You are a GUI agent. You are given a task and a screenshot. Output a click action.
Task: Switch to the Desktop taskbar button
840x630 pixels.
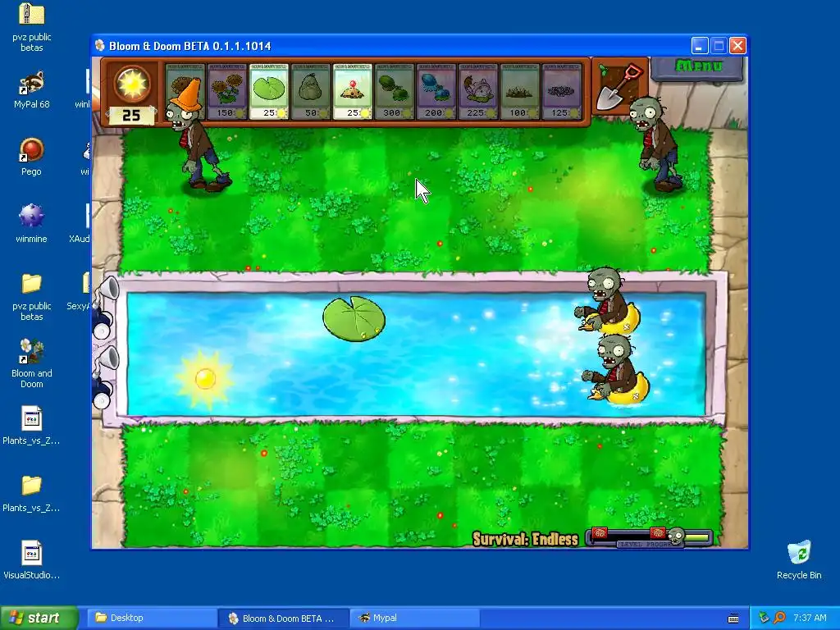[151, 618]
